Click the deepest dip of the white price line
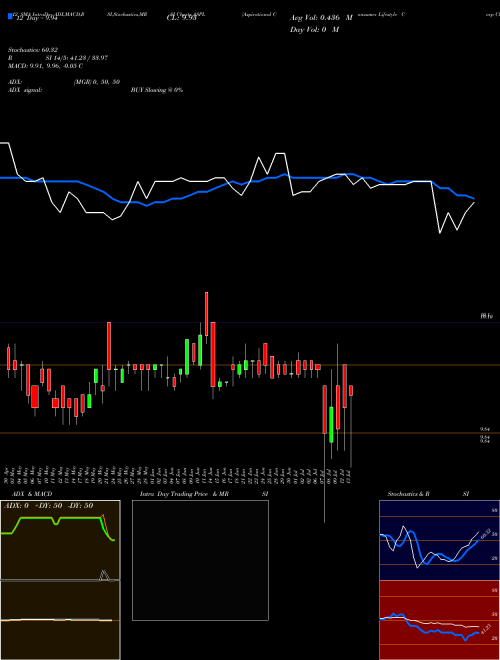The height and width of the screenshot is (660, 500). pyautogui.click(x=440, y=233)
